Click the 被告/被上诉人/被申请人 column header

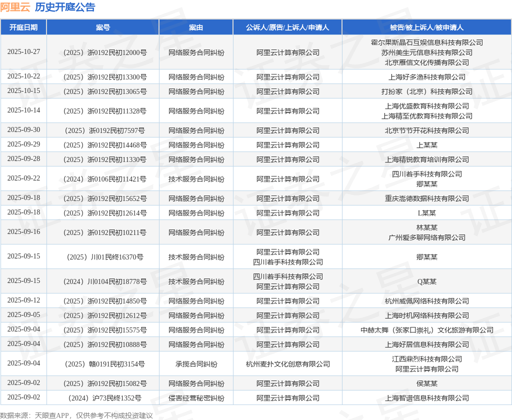(427, 27)
